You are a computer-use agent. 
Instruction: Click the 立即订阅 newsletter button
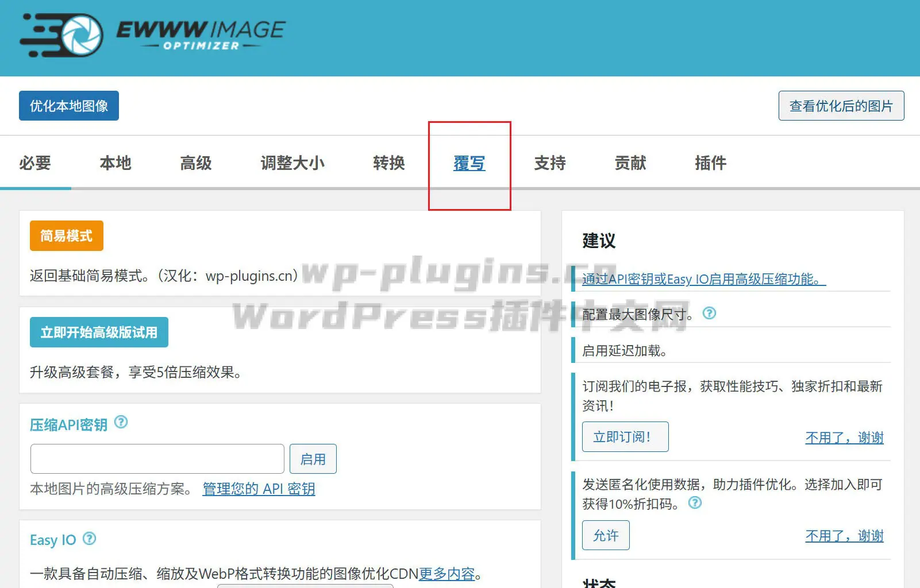pos(625,436)
